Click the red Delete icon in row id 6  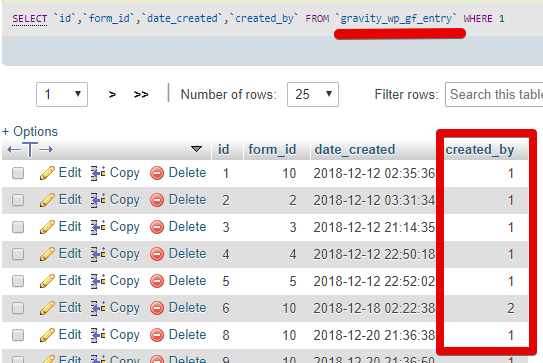coord(157,308)
